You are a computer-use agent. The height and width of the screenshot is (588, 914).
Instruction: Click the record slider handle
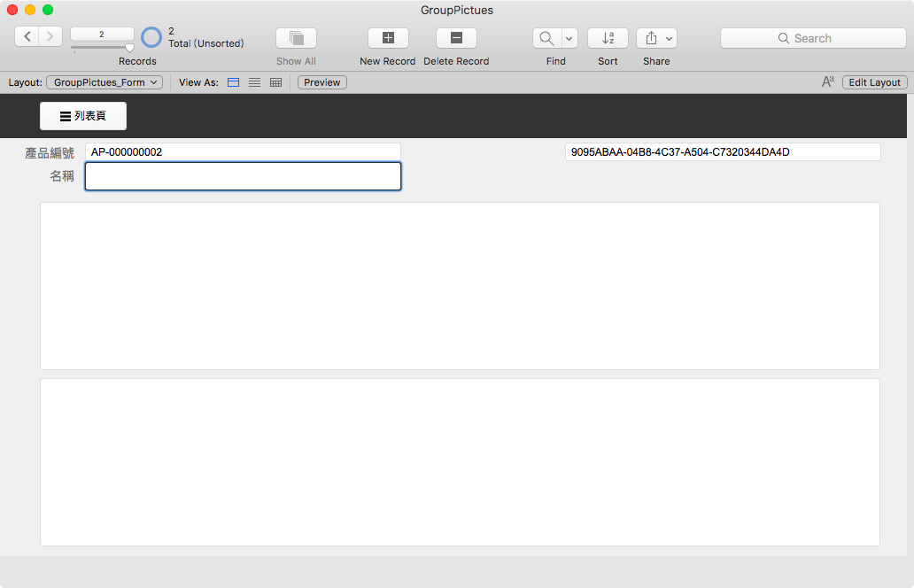[129, 49]
